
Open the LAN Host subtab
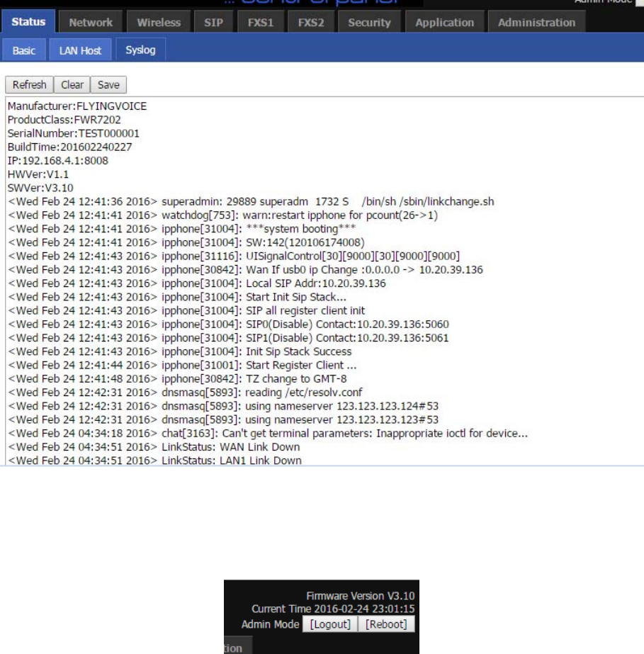[x=80, y=50]
